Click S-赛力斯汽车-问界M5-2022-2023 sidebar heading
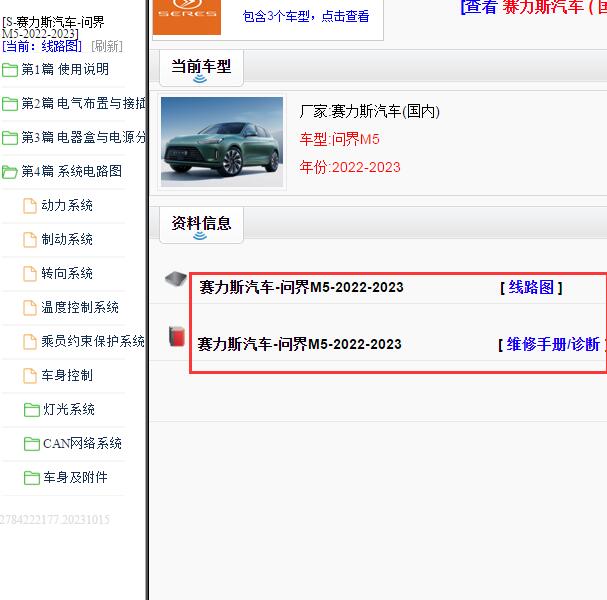 click(53, 28)
